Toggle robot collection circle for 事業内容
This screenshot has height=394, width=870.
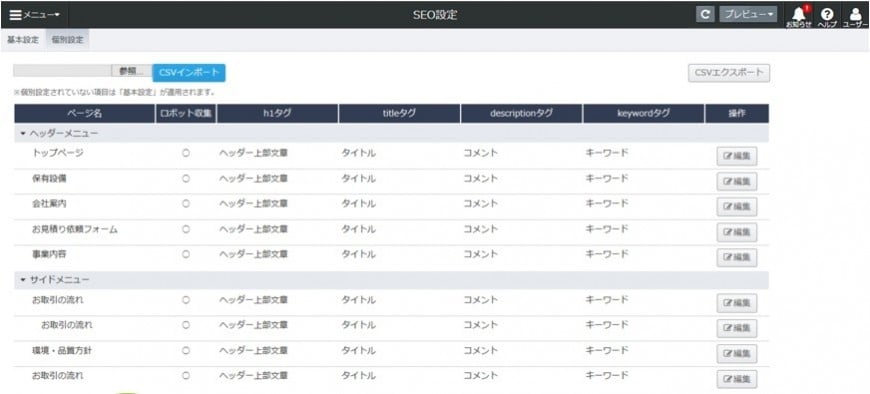point(186,254)
